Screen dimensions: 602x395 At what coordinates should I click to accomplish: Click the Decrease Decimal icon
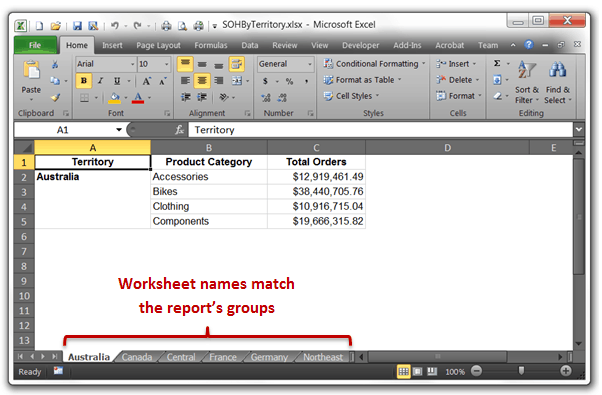coord(282,98)
